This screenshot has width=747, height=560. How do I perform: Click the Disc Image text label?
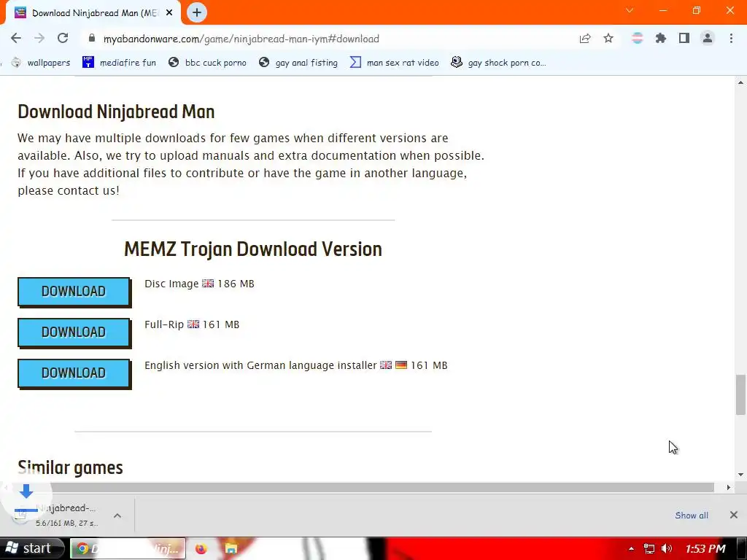point(171,284)
